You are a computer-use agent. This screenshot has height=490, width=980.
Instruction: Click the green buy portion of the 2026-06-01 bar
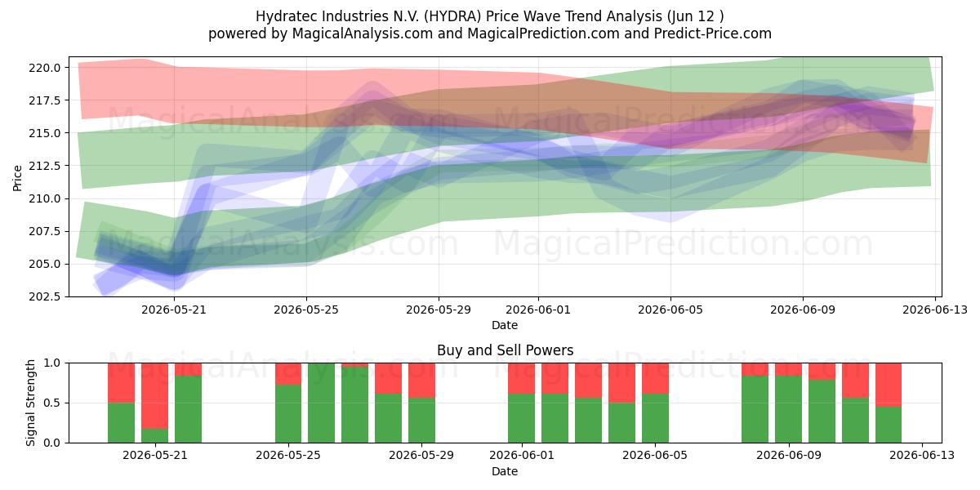(522, 418)
